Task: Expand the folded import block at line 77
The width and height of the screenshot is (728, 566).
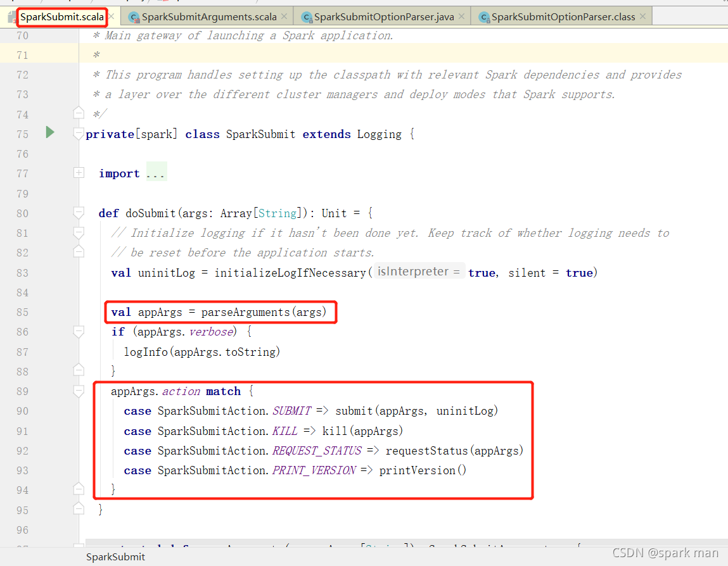Action: 79,173
